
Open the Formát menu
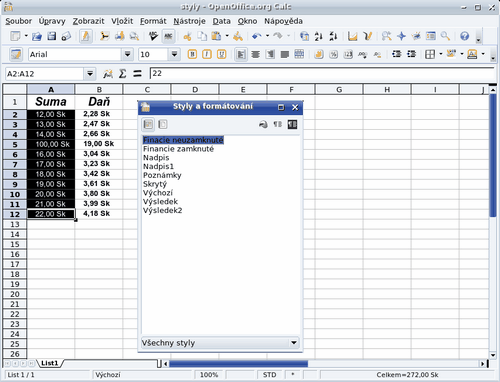153,21
